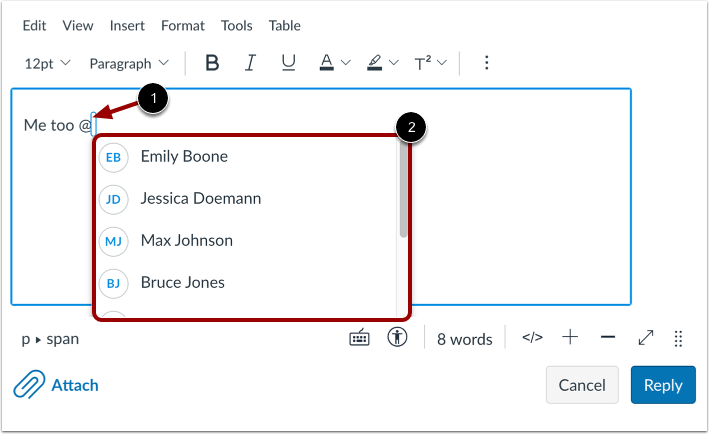709x434 pixels.
Task: Toggle bold formatting
Action: click(212, 63)
